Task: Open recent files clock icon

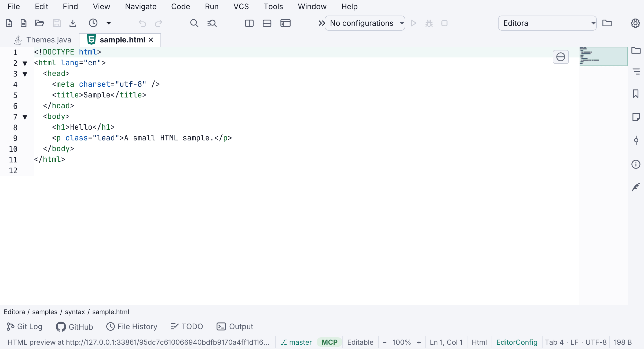Action: (93, 23)
